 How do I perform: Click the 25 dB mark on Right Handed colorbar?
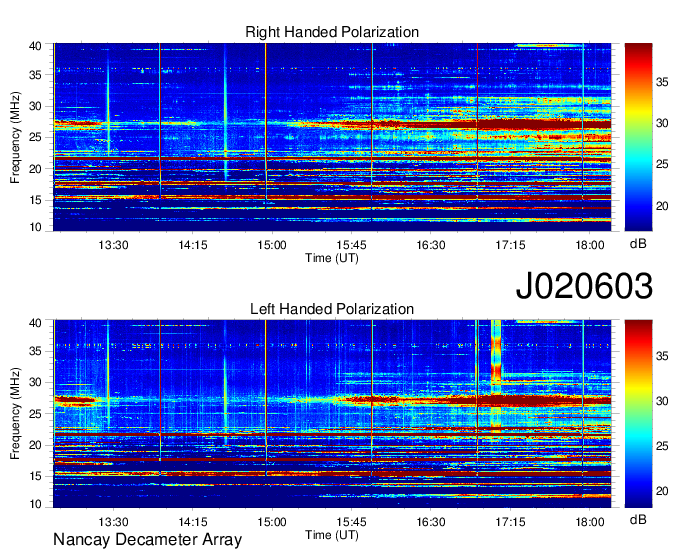pyautogui.click(x=662, y=164)
